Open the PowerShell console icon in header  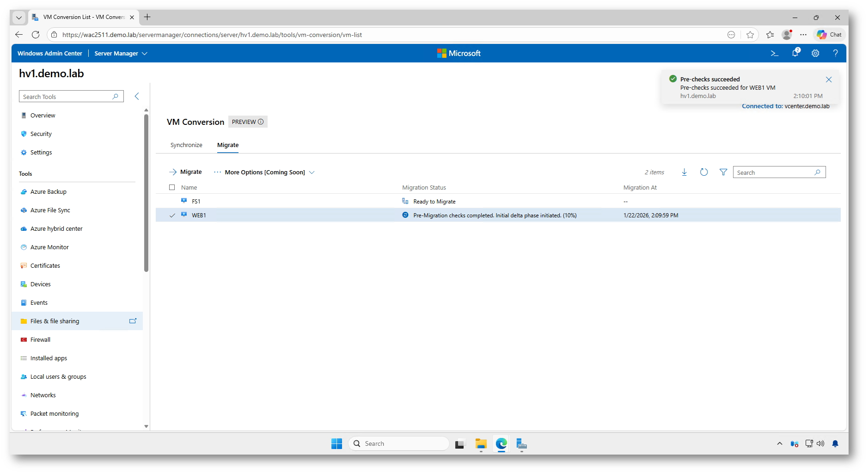pyautogui.click(x=775, y=54)
